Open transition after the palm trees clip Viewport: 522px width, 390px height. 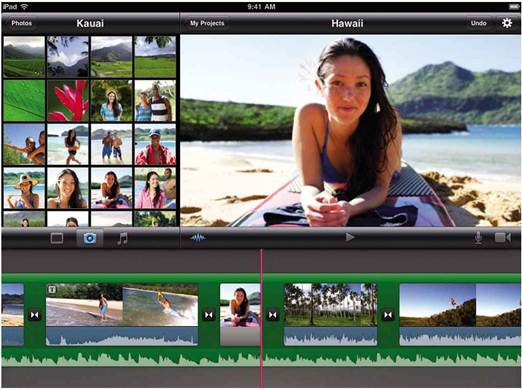(388, 315)
